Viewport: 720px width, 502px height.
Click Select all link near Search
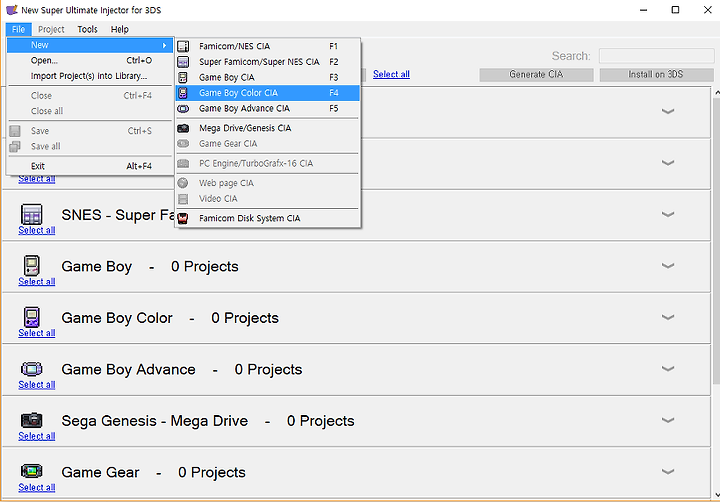click(x=391, y=74)
